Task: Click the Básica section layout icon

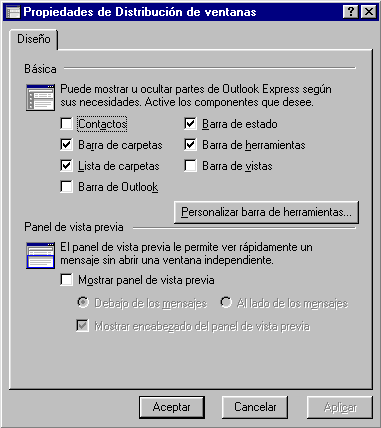Action: [x=40, y=97]
